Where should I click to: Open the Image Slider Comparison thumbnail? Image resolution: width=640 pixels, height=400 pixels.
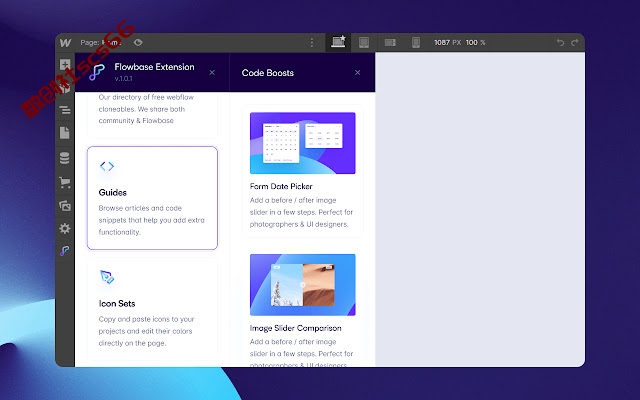coord(302,285)
